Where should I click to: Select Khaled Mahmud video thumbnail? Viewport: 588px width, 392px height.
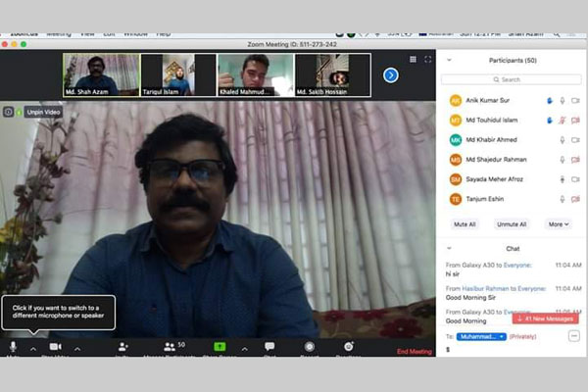256,75
